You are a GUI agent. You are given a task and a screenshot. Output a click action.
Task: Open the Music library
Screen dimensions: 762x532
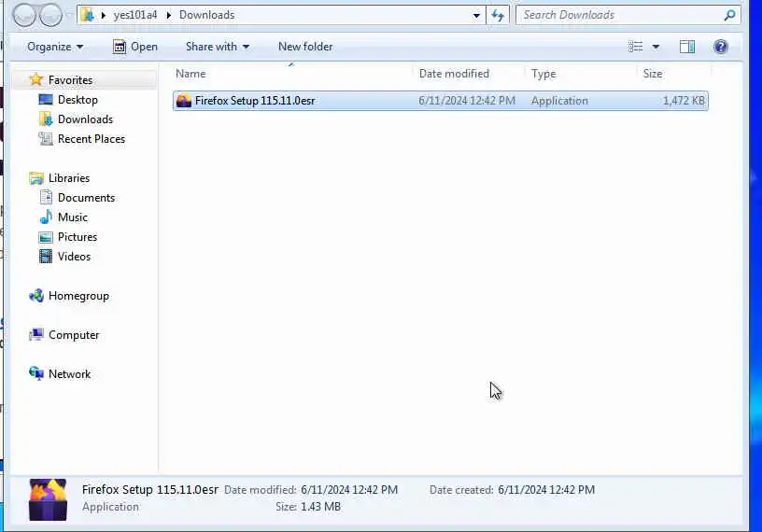pyautogui.click(x=73, y=217)
